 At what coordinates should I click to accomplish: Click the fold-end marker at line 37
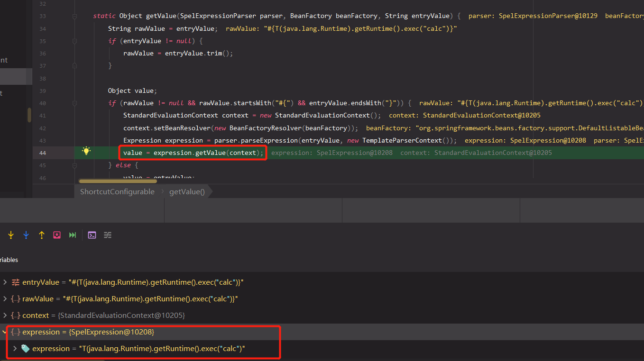[x=74, y=65]
